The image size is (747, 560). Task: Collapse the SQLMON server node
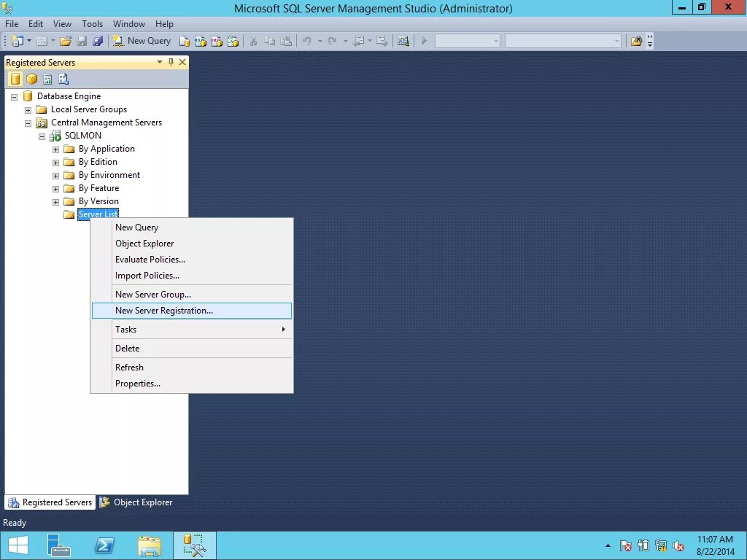(x=42, y=136)
